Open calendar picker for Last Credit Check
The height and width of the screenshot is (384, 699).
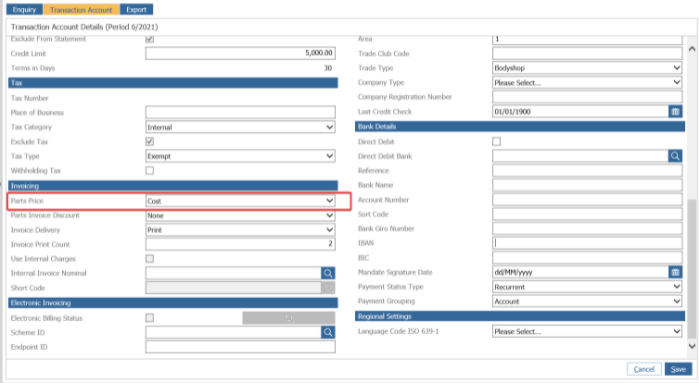(675, 111)
